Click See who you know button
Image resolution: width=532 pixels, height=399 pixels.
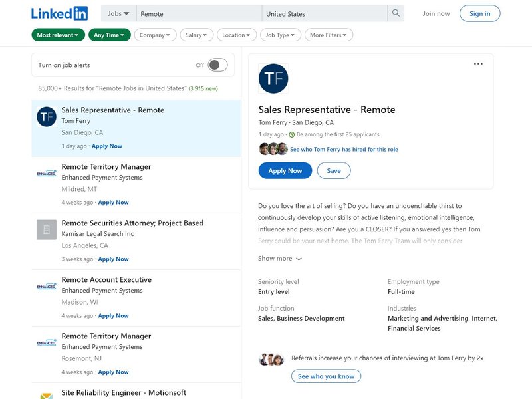[326, 376]
